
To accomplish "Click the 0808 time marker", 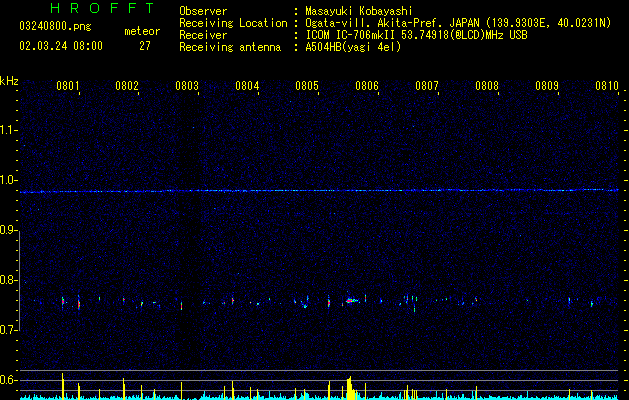I will point(487,86).
